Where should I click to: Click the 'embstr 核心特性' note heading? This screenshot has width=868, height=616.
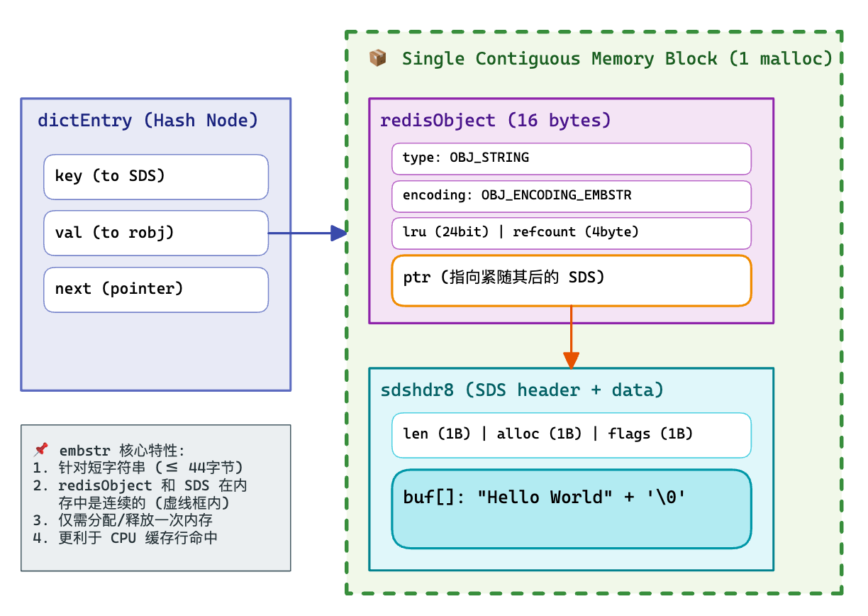click(x=122, y=450)
